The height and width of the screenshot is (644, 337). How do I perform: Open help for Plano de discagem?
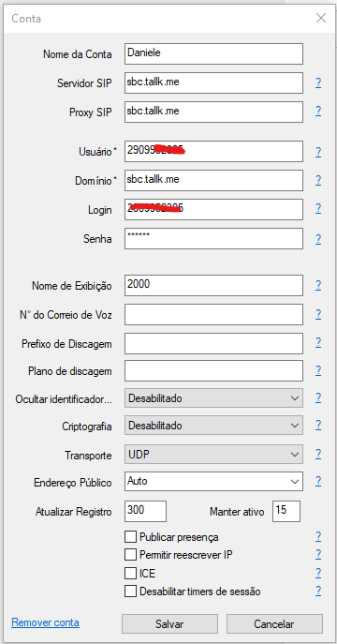tap(318, 371)
